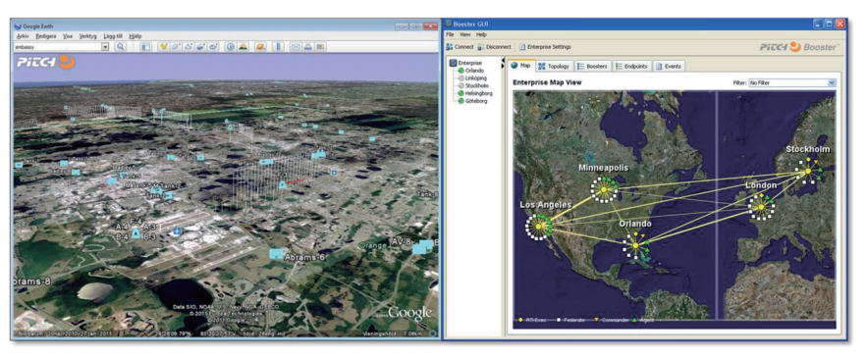868x358 pixels.
Task: Click the Connect button in Booster GUI
Action: coord(460,47)
